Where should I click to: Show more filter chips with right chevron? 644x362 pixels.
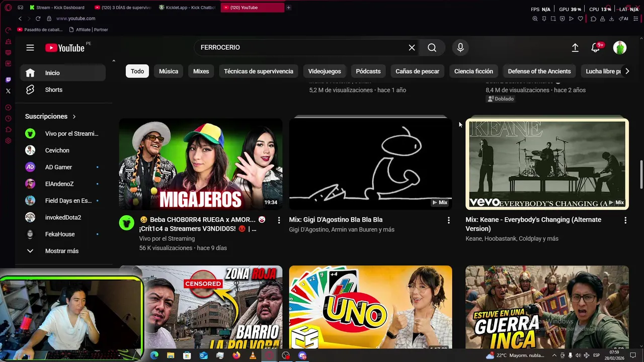pyautogui.click(x=627, y=71)
